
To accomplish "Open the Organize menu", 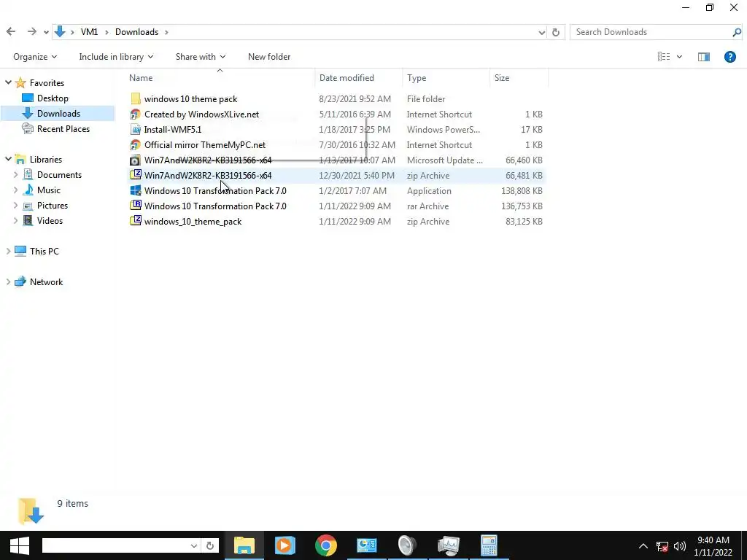I will (x=35, y=57).
